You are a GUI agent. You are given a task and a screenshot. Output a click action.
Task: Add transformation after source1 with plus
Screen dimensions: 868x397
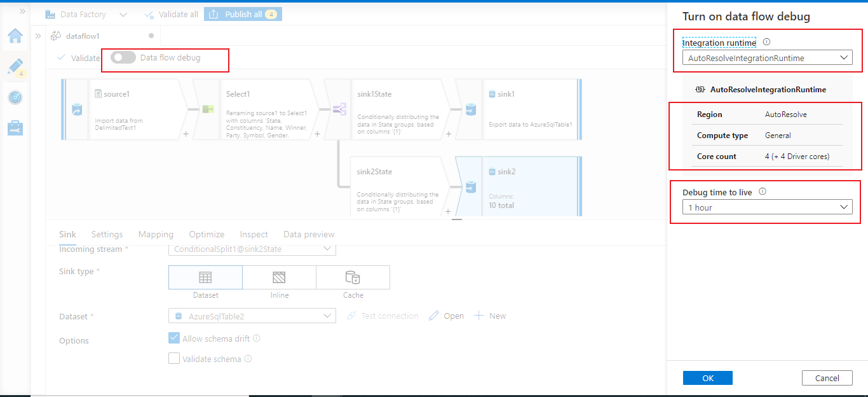click(x=186, y=134)
